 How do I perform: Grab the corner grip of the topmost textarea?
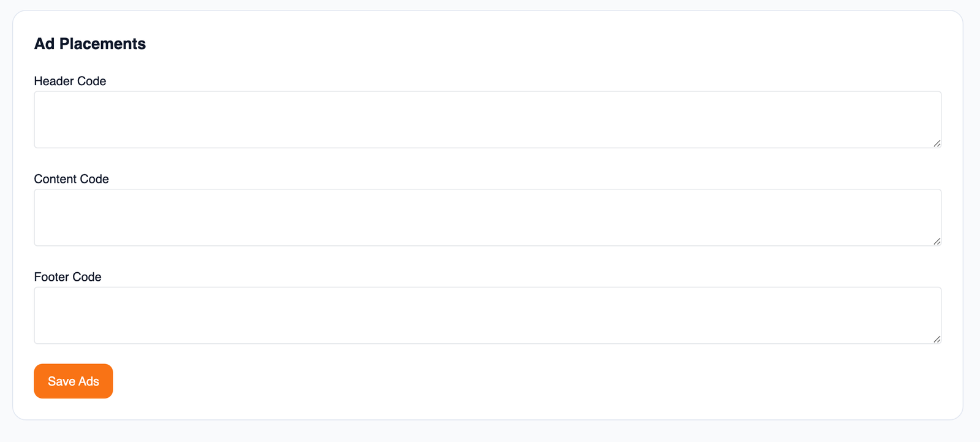pos(937,143)
